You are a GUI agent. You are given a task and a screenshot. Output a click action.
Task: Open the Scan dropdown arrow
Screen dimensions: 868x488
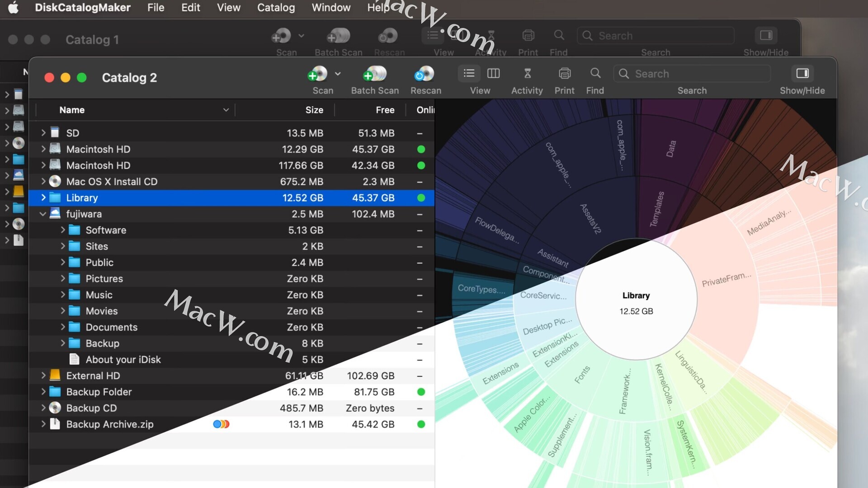(338, 74)
